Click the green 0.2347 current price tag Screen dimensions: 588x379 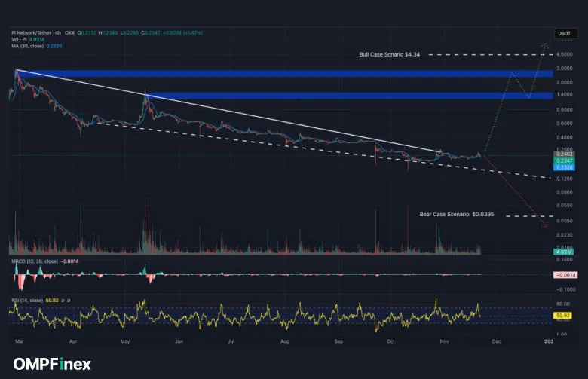coord(562,160)
